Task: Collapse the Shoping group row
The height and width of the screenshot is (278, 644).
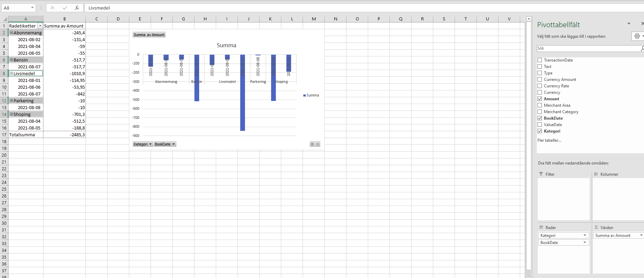Action: [x=11, y=114]
